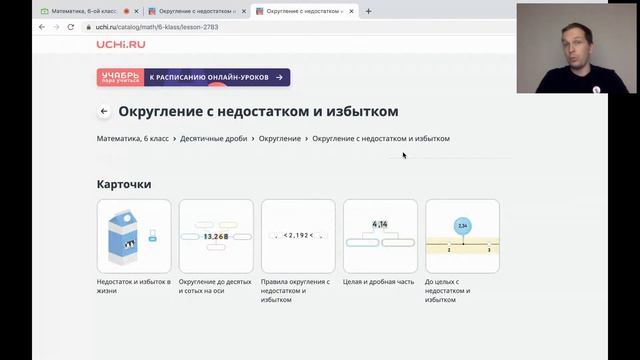Viewport: 640px width, 360px height.
Task: Click the arrow on the schedule banner
Action: click(279, 77)
